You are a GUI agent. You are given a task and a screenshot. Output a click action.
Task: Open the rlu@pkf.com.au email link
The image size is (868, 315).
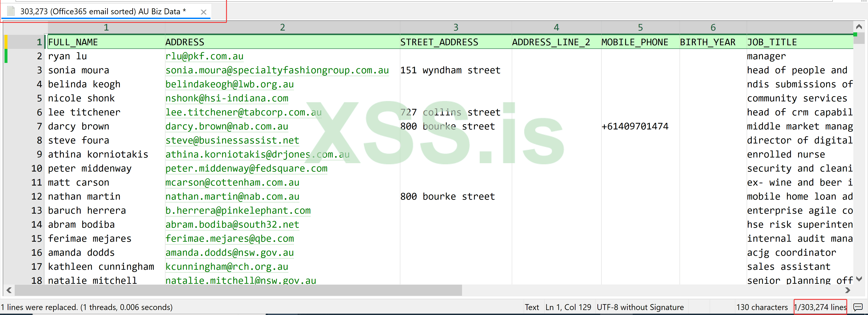click(x=204, y=56)
